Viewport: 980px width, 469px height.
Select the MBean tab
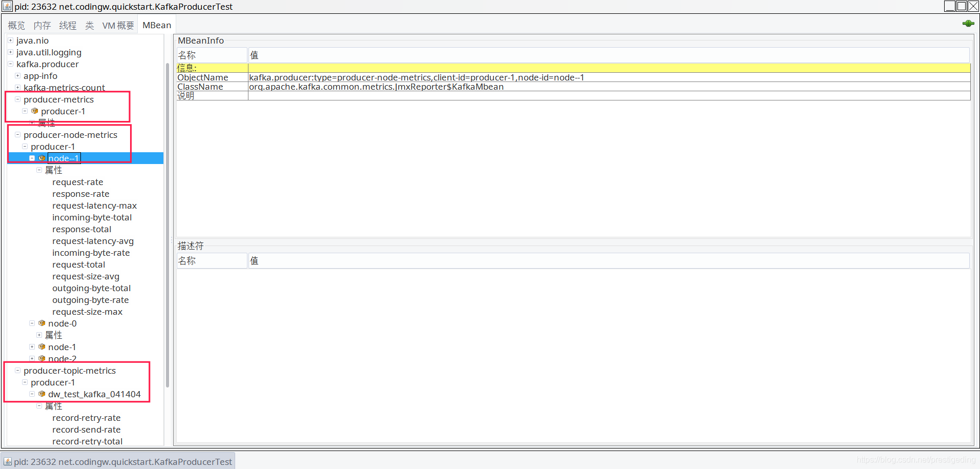tap(157, 25)
